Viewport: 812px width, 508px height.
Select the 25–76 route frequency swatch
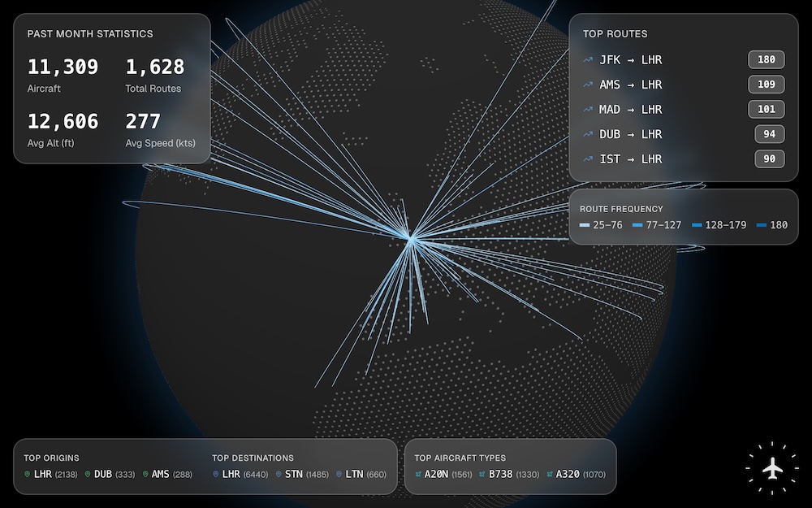click(x=585, y=225)
